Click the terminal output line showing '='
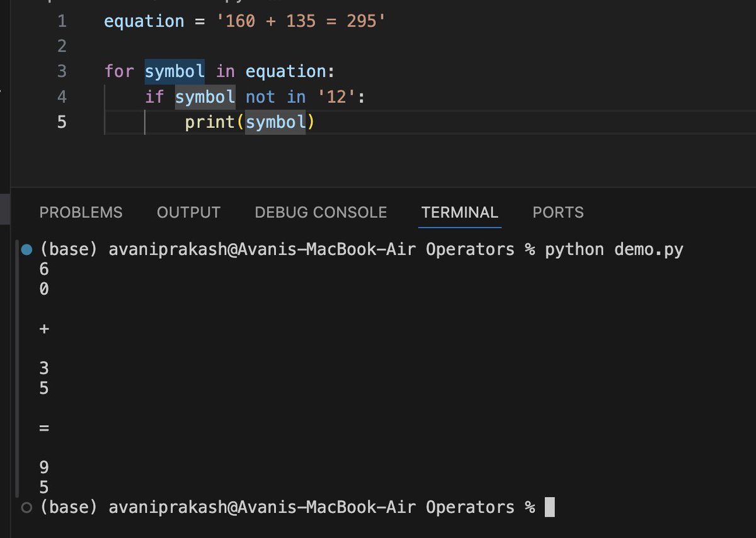The height and width of the screenshot is (538, 756). click(x=43, y=428)
